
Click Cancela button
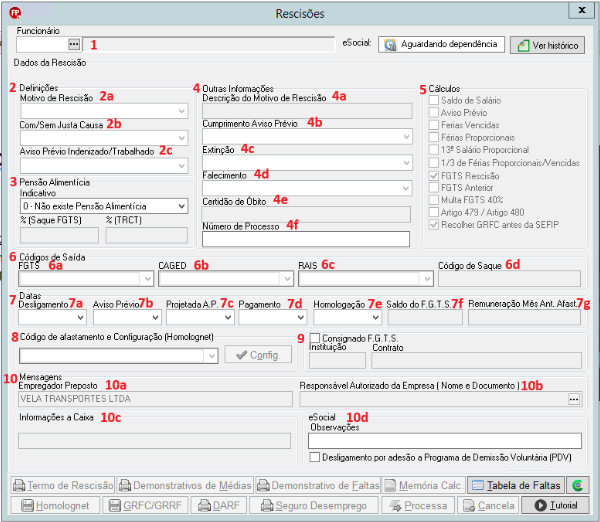488,505
